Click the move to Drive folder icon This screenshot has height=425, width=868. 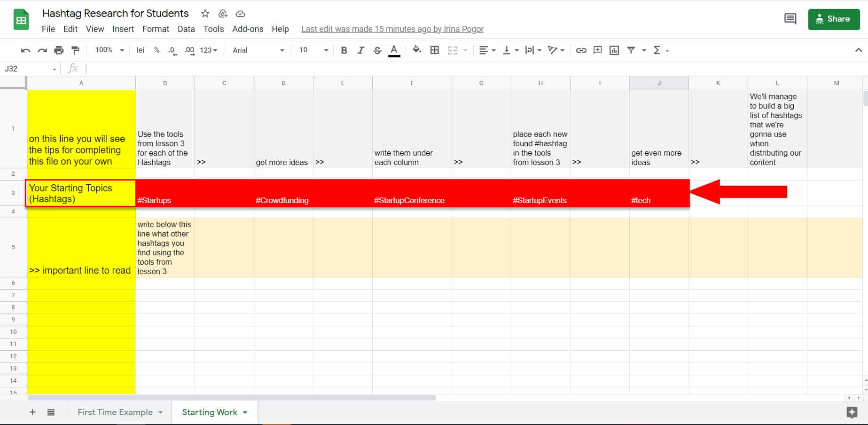click(223, 14)
